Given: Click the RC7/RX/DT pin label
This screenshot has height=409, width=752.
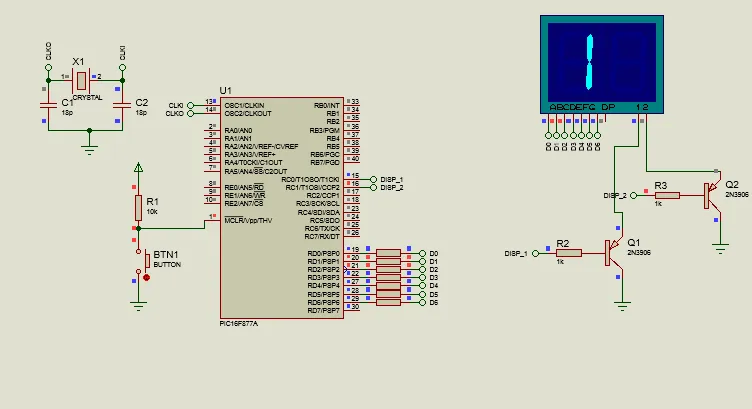Looking at the screenshot, I should click(x=322, y=236).
